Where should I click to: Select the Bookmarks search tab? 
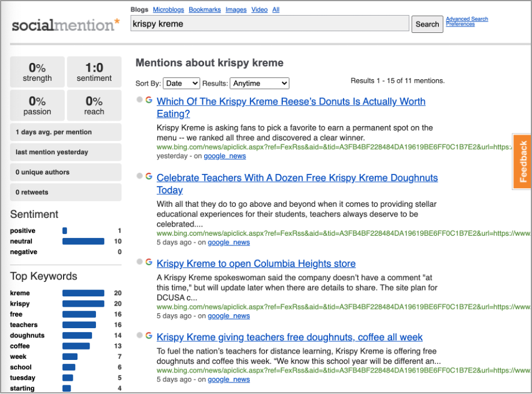coord(205,10)
